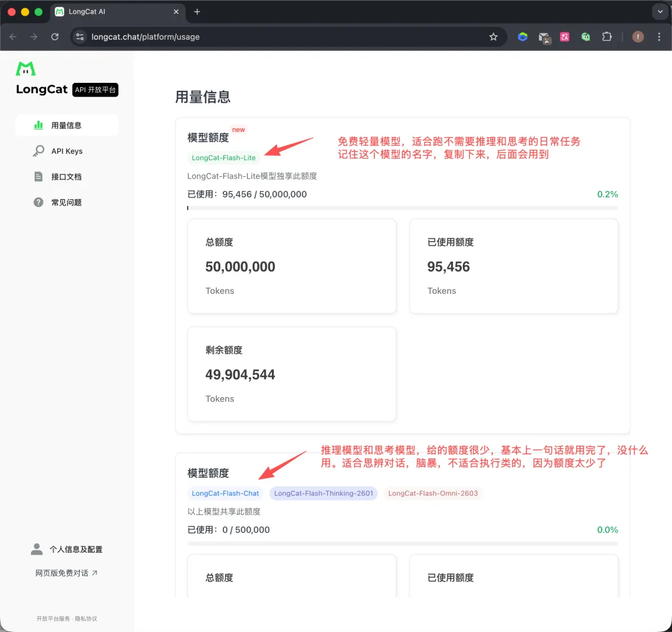Click the external arrow icon after 网页版免费对话
Image resolution: width=672 pixels, height=632 pixels.
(x=95, y=573)
